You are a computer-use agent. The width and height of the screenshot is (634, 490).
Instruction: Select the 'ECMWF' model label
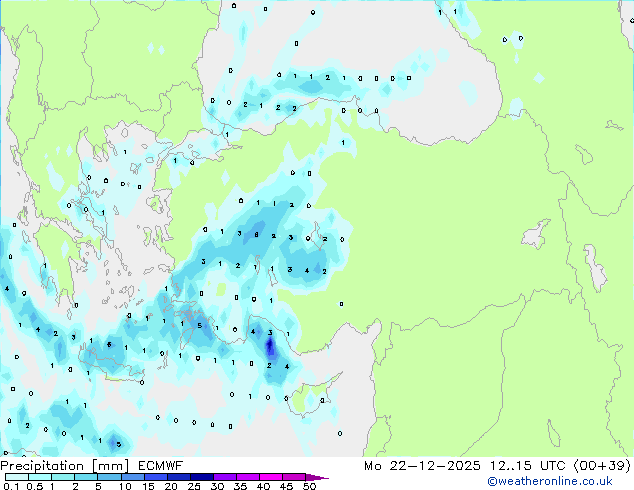(x=161, y=466)
